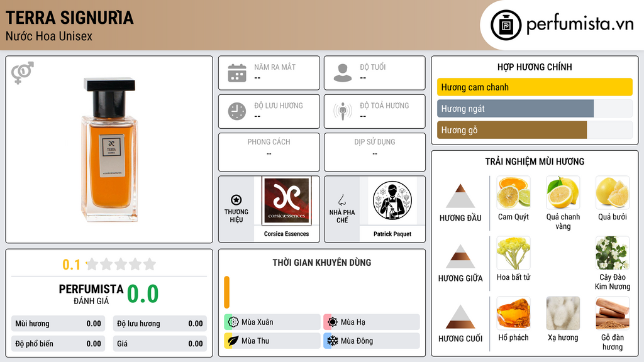Screen dimensions: 644x362
Task: Click the perfumista.vn site name
Action: [580, 24]
